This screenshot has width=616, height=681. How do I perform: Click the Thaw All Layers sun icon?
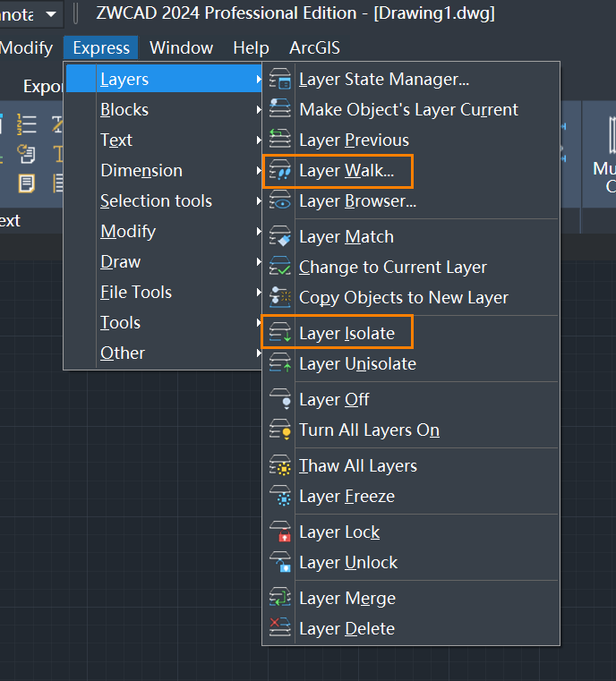(279, 465)
